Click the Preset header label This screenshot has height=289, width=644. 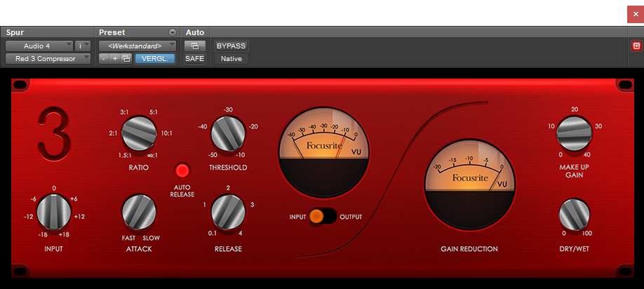[112, 32]
